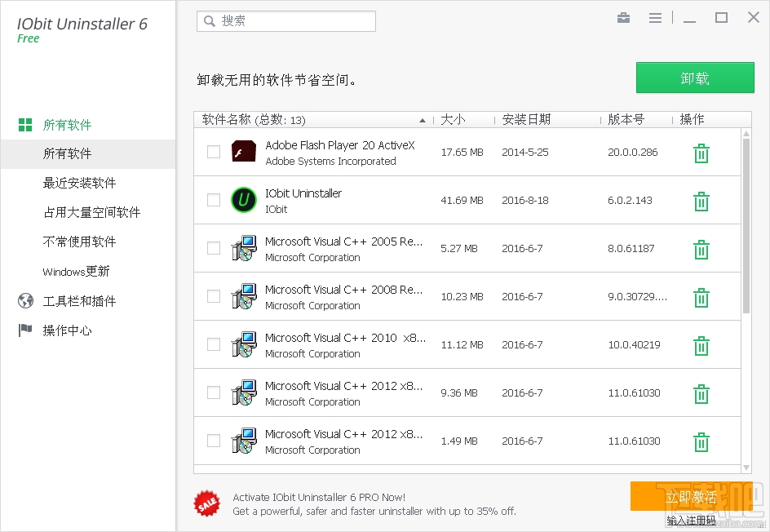Click the IObit Uninstaller application icon in list
The height and width of the screenshot is (532, 770).
coord(243,201)
